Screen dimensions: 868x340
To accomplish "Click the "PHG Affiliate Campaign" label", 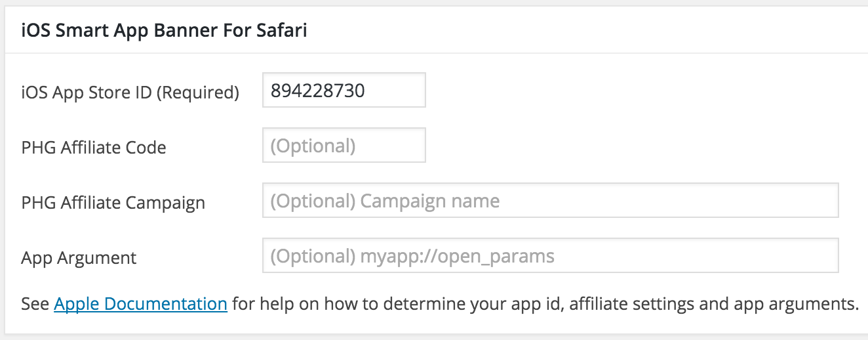I will pos(113,203).
